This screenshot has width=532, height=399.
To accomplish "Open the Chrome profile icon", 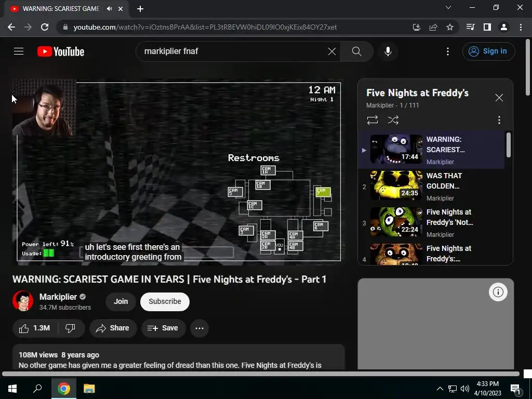I will click(x=504, y=27).
